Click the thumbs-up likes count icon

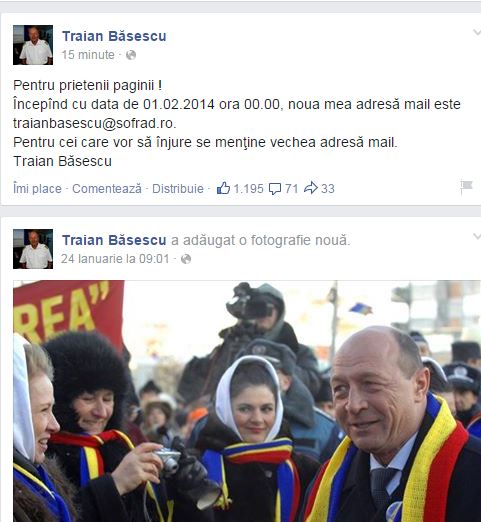(223, 188)
